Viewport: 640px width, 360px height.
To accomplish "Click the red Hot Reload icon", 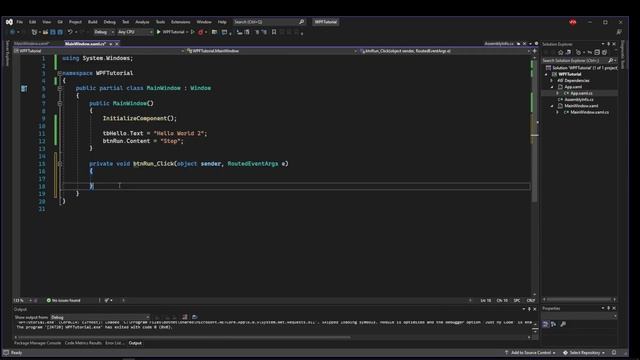I will (x=200, y=32).
